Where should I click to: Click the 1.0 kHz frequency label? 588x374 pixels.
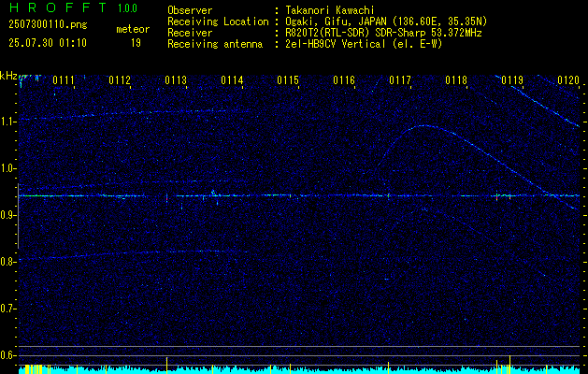pyautogui.click(x=8, y=169)
